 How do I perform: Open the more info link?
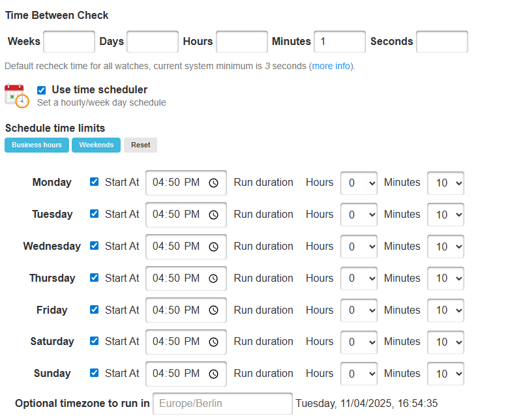click(x=331, y=67)
